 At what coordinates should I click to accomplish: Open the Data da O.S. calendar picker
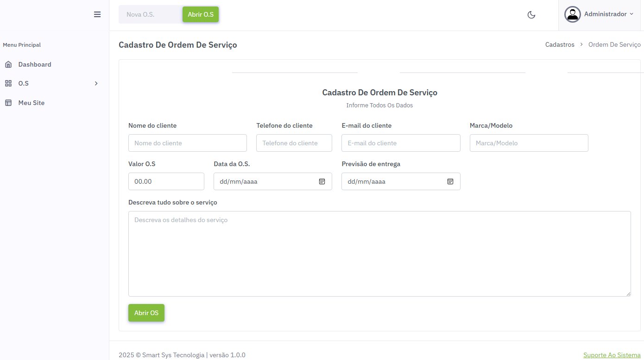322,181
